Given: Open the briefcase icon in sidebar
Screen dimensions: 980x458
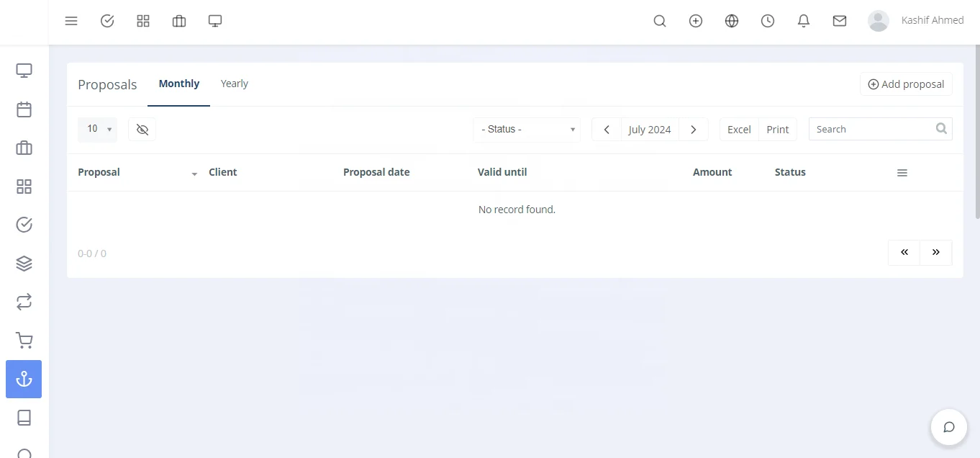Looking at the screenshot, I should 24,148.
